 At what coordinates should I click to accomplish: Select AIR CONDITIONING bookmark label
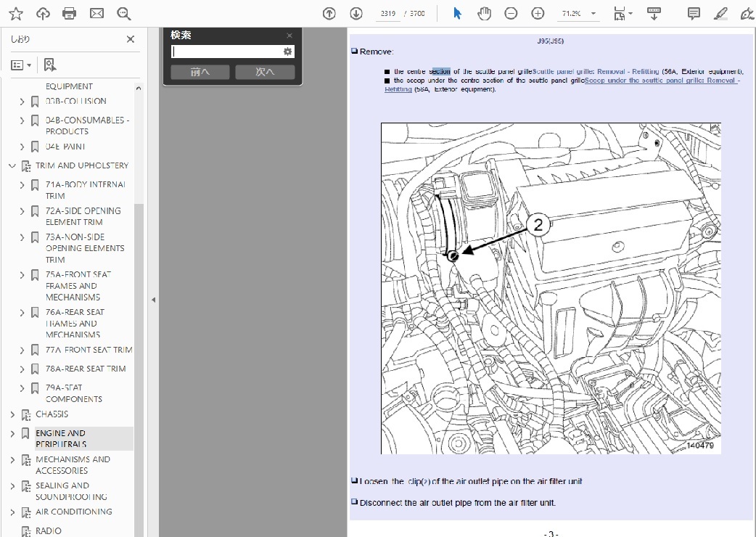point(74,512)
